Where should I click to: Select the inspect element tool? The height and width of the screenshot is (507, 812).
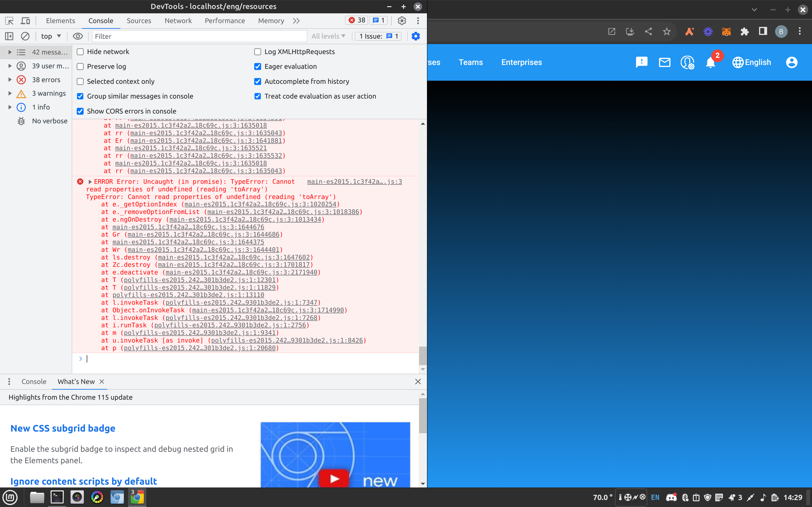[9, 20]
